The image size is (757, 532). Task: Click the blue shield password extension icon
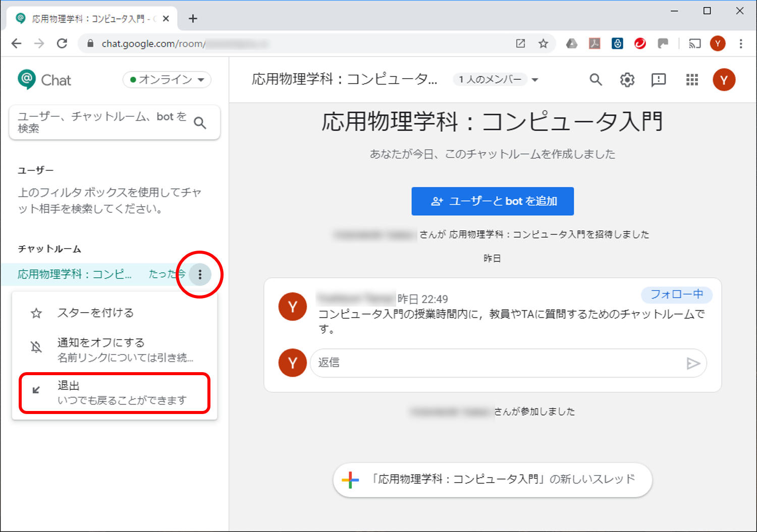617,43
